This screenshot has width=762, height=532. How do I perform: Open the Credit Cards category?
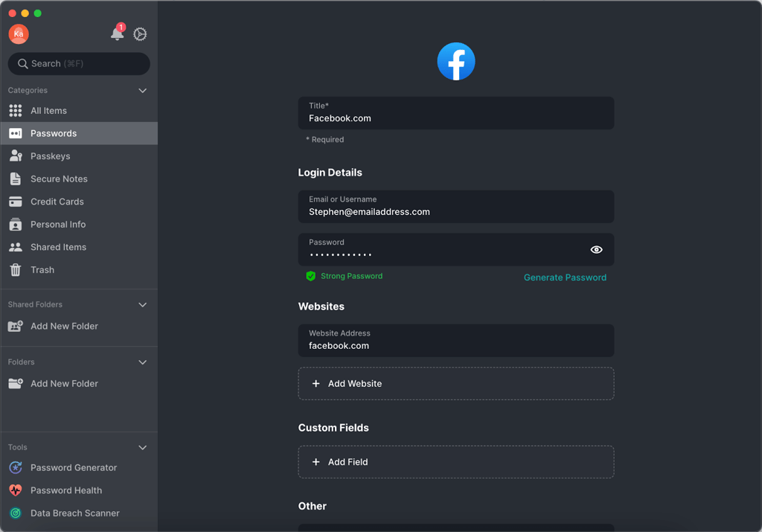pyautogui.click(x=79, y=202)
